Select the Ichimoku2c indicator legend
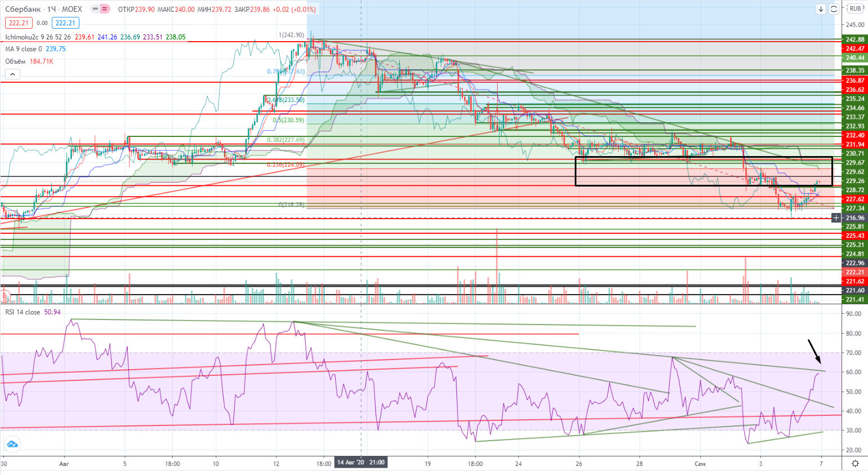 [38, 37]
